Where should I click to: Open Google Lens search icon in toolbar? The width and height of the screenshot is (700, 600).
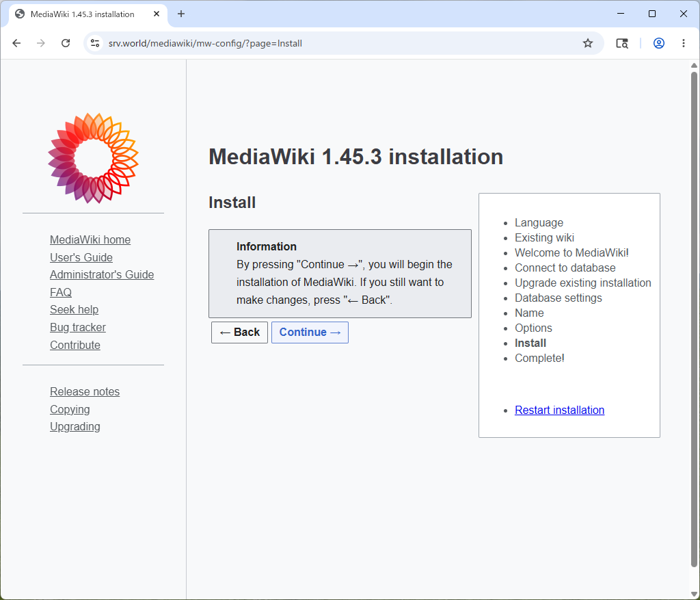tap(622, 43)
